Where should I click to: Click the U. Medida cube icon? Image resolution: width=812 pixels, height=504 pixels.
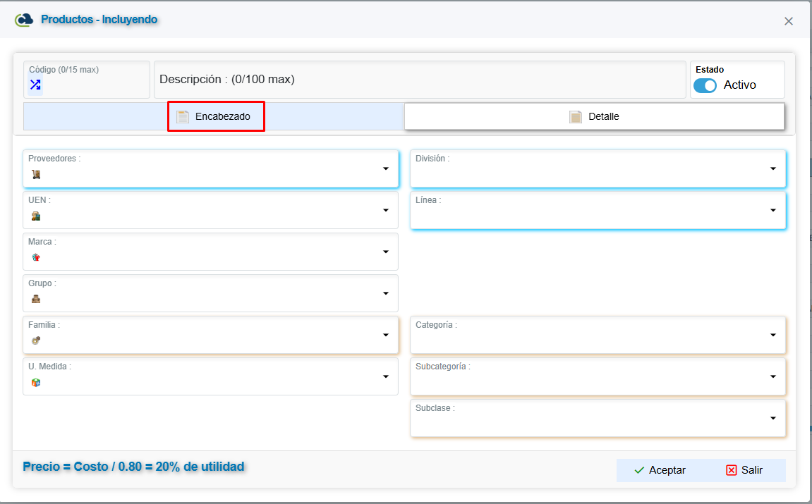pyautogui.click(x=36, y=382)
